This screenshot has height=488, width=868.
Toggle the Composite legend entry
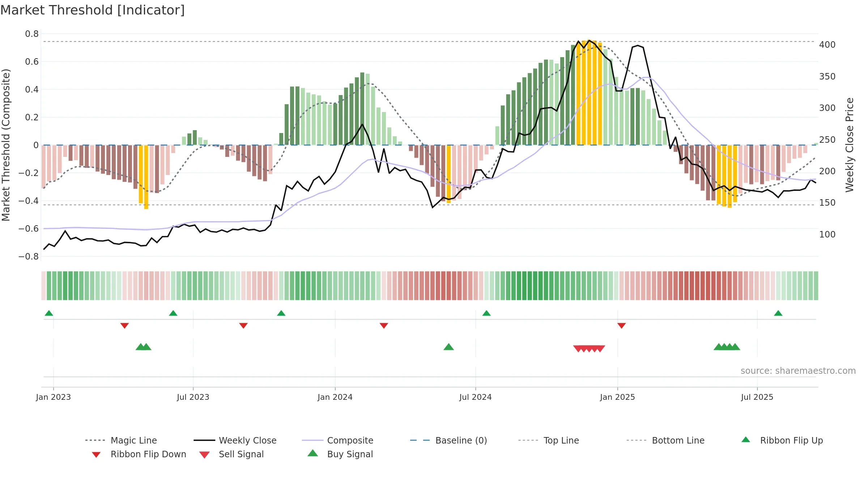(337, 440)
